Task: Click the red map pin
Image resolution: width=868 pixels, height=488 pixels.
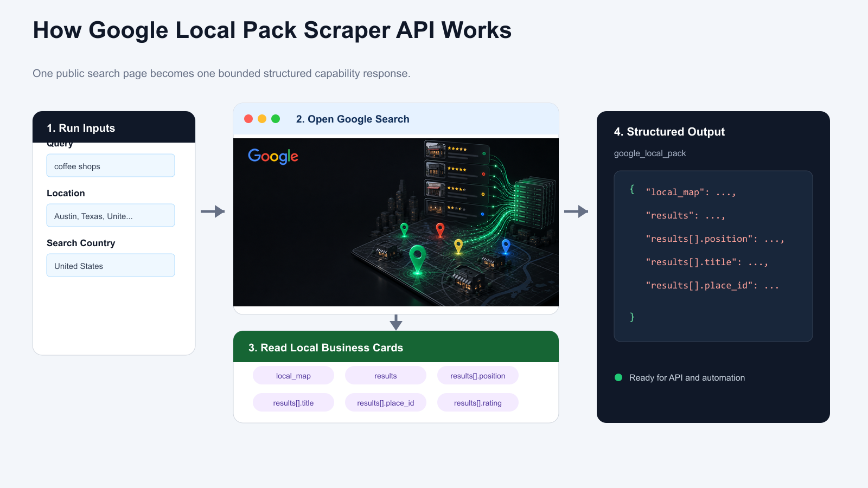Action: tap(440, 230)
